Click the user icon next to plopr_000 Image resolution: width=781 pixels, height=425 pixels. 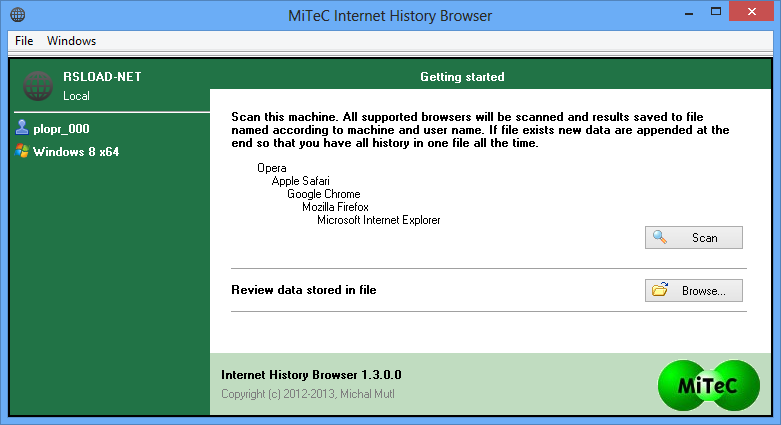click(21, 128)
